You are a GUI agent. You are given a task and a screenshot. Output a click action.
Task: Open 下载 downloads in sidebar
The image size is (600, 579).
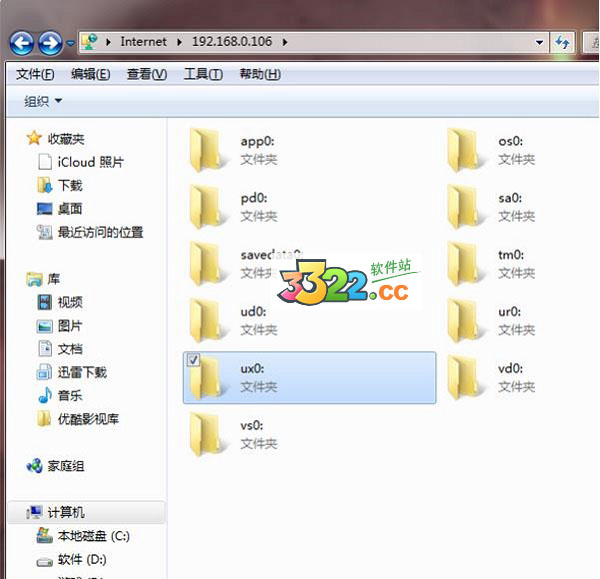click(70, 186)
